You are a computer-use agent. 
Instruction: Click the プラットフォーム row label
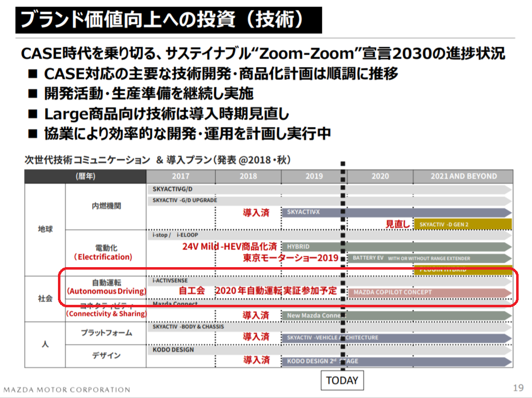pos(106,333)
